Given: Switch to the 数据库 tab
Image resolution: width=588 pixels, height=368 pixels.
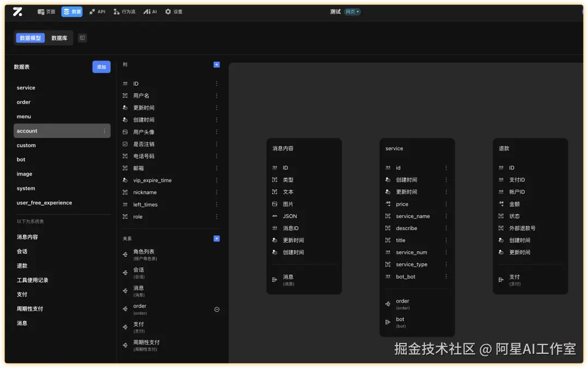Looking at the screenshot, I should (x=59, y=38).
